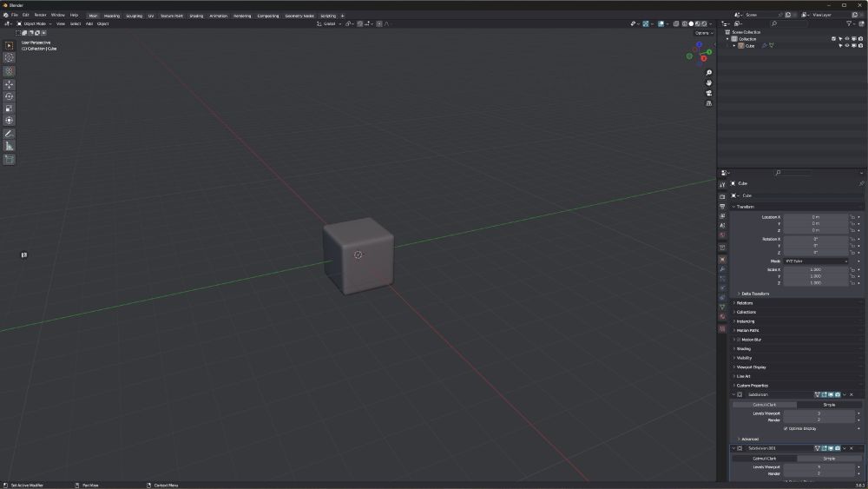Open the Object properties tab icon
868x489 pixels.
(722, 259)
